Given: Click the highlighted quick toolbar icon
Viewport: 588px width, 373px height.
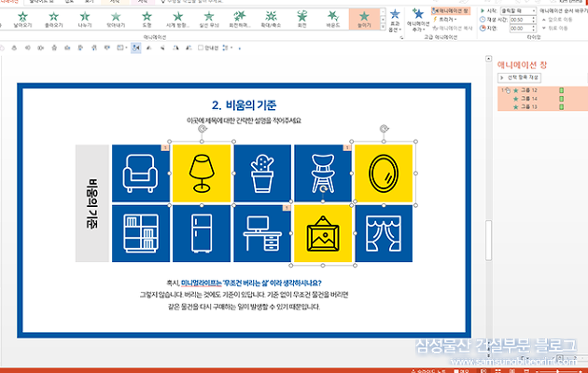Looking at the screenshot, I should [135, 48].
